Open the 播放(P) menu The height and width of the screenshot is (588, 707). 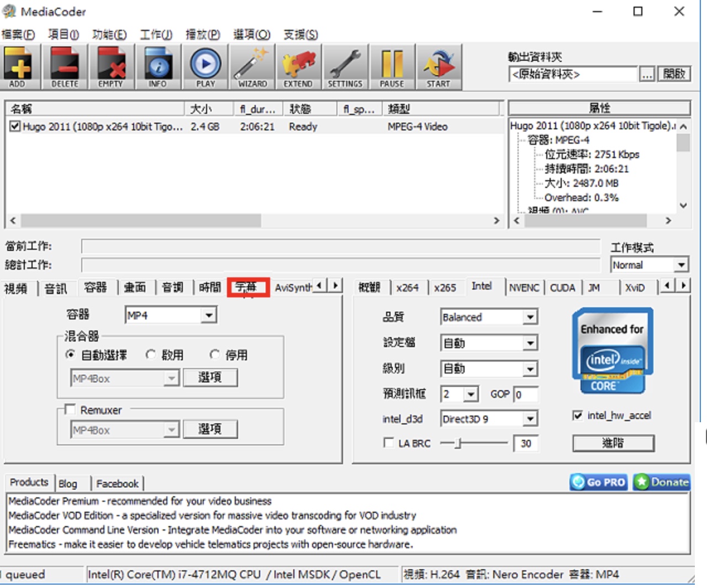203,35
